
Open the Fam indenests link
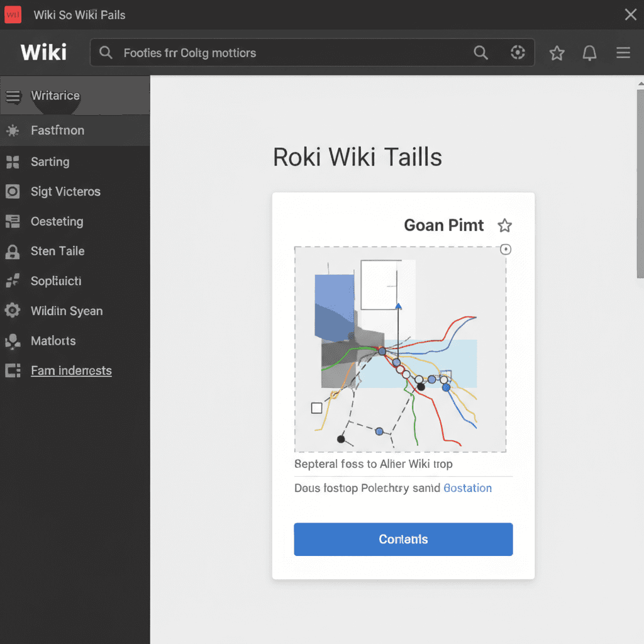71,371
